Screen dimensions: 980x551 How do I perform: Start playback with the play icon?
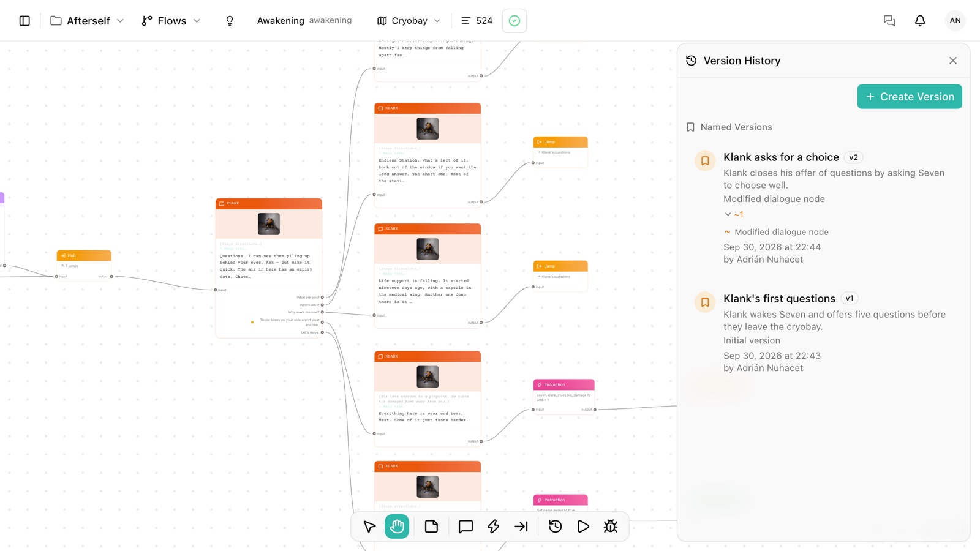click(x=583, y=527)
